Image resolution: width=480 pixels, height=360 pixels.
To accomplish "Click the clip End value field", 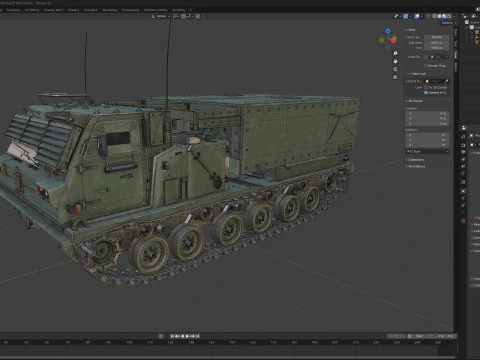I will pyautogui.click(x=437, y=48).
